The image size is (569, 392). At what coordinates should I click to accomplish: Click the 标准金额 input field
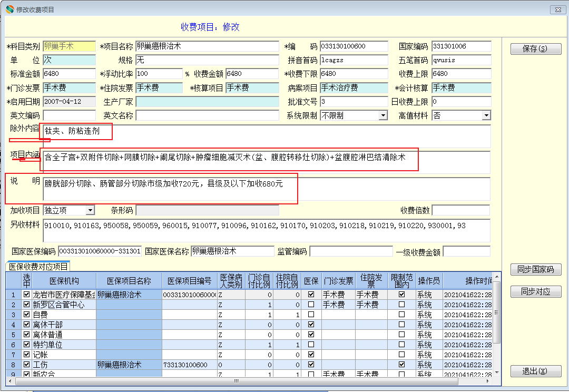point(70,74)
